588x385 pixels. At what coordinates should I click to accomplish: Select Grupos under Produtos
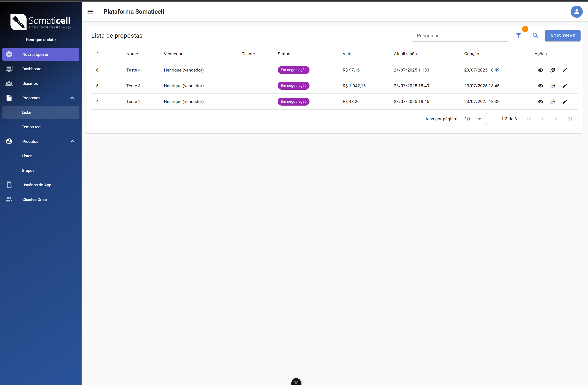[41, 170]
